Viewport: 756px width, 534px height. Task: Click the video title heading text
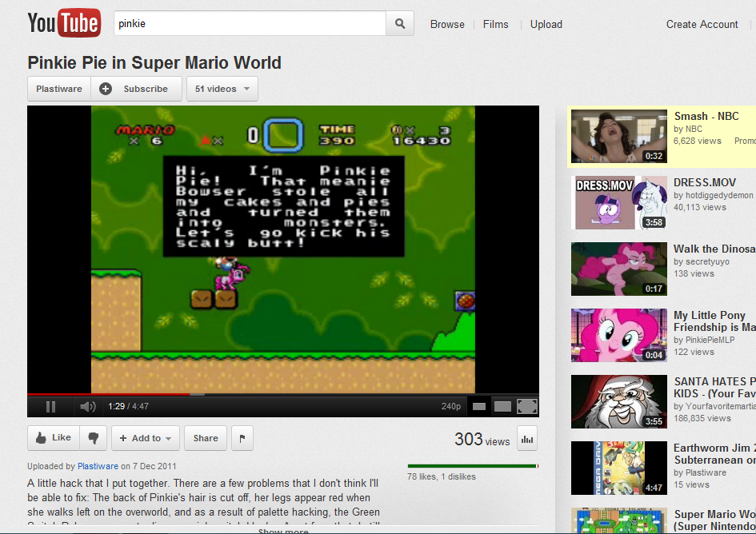tap(154, 62)
